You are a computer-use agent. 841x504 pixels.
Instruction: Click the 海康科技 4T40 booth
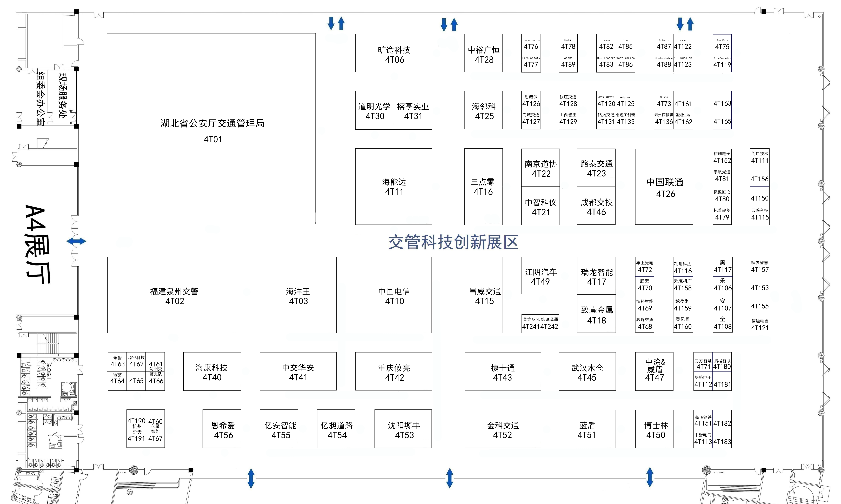(212, 371)
